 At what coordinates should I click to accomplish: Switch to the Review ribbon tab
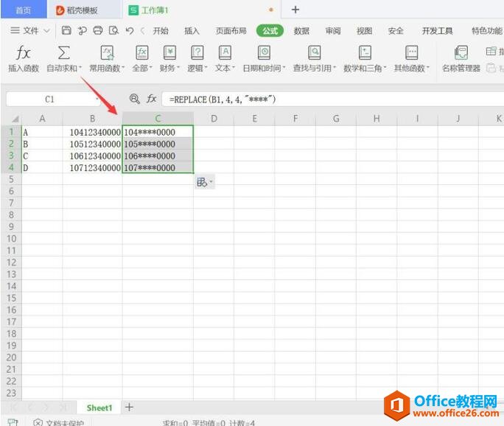333,31
